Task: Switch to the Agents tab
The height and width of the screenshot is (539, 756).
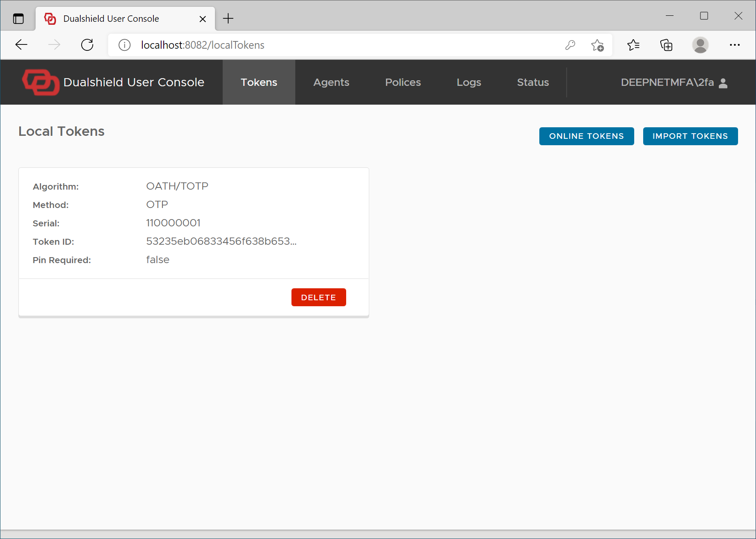Action: click(x=331, y=82)
